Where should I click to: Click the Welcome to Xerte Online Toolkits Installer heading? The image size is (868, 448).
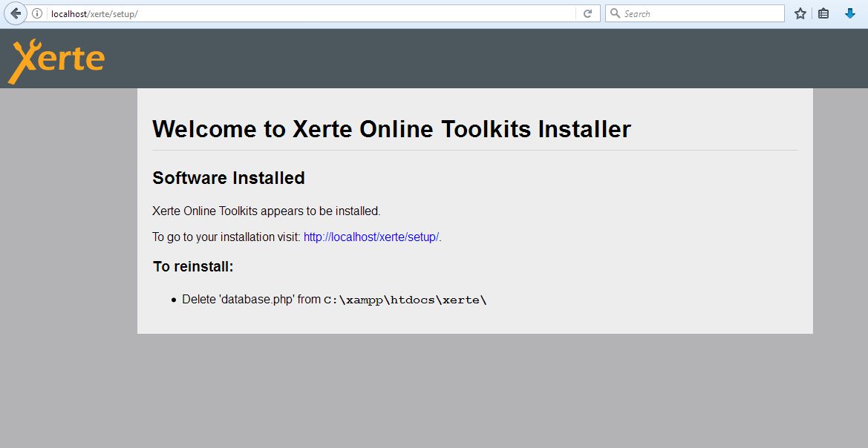[391, 129]
